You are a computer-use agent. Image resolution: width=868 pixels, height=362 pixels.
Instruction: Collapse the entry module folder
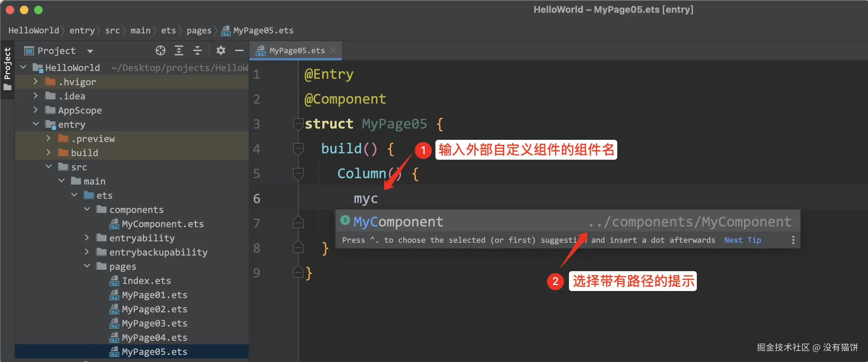pos(36,124)
